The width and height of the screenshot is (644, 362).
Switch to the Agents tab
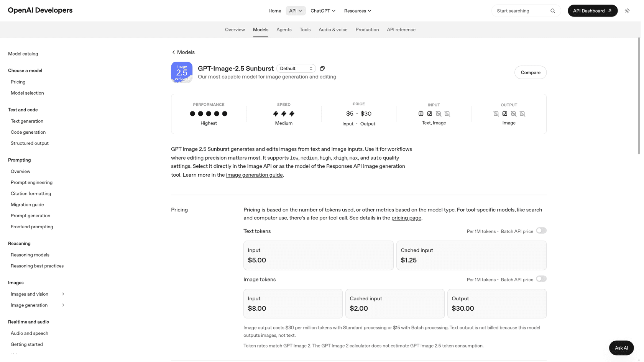284,29
